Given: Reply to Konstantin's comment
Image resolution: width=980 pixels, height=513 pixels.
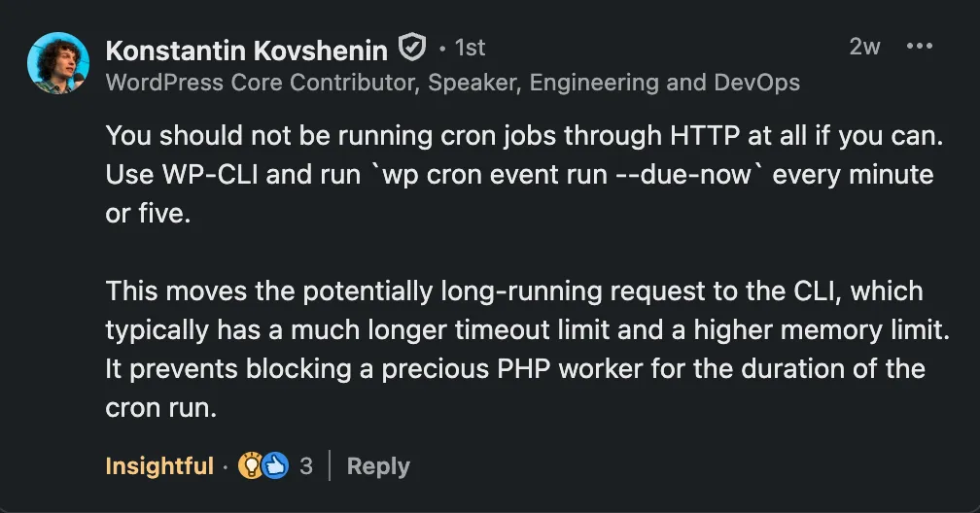Looking at the screenshot, I should (378, 466).
